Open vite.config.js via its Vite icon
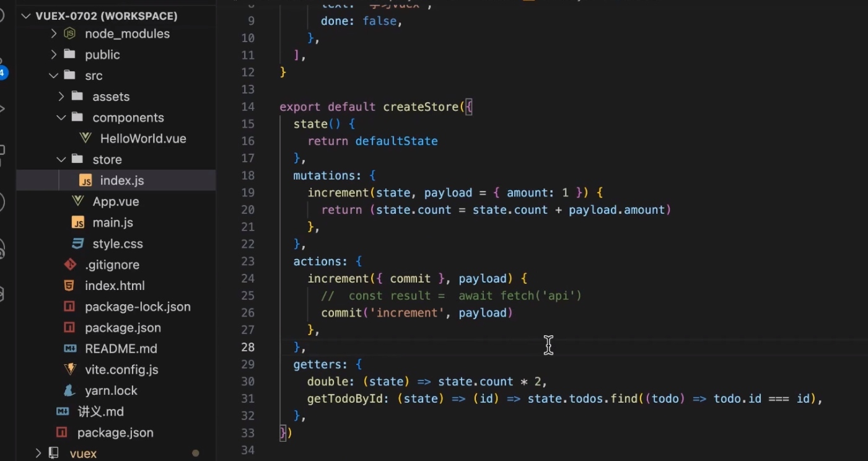The height and width of the screenshot is (461, 868). [70, 369]
